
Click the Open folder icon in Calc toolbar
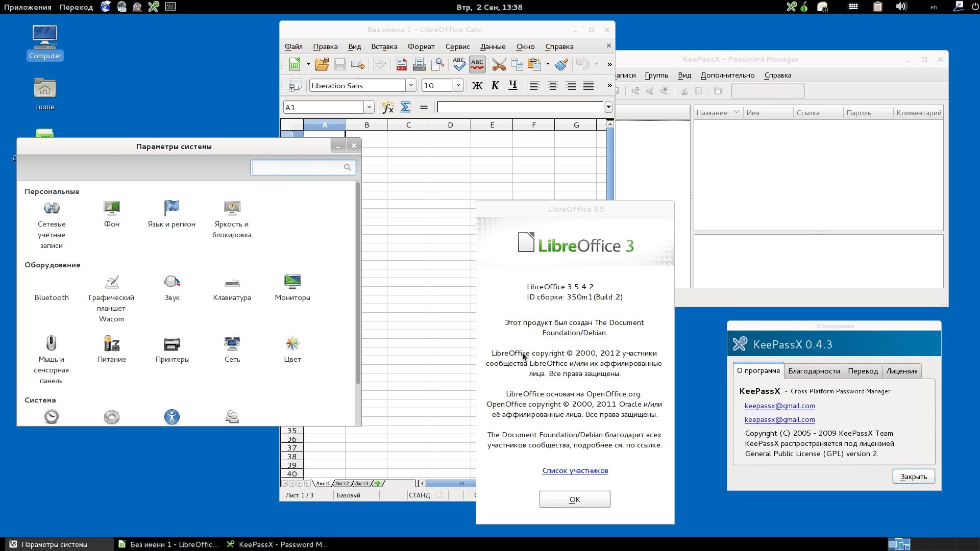pos(322,64)
